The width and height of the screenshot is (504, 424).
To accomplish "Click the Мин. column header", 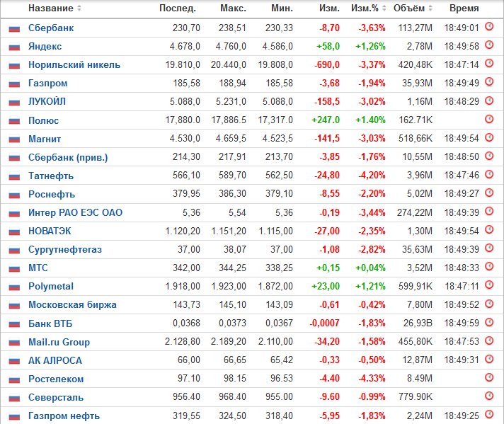I will pyautogui.click(x=282, y=8).
